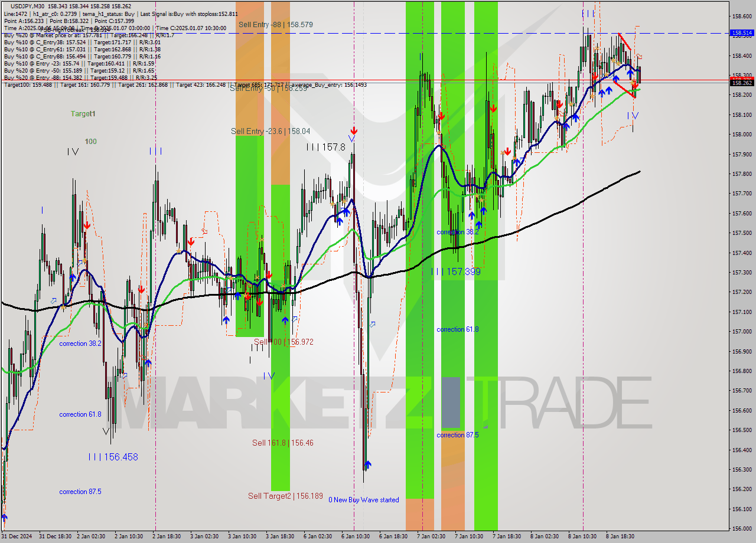Click the 'Sell 161.8 | 156.46' label
756x543 pixels.
point(282,443)
